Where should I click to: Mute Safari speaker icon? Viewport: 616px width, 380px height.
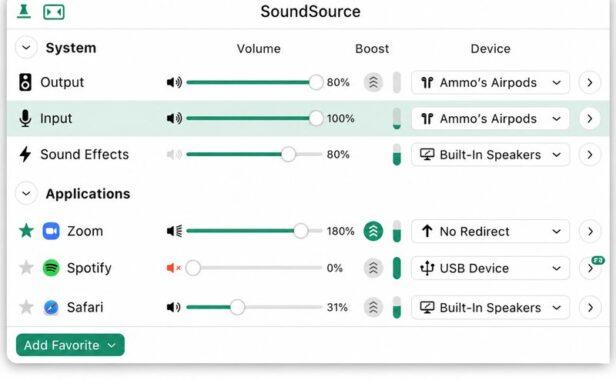point(173,307)
